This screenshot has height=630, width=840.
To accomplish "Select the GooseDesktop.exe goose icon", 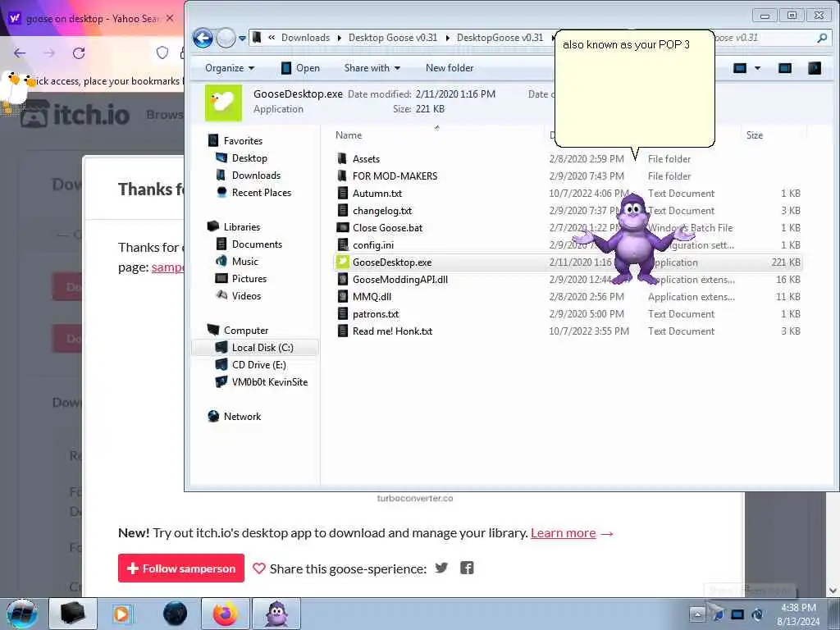I will tap(342, 262).
